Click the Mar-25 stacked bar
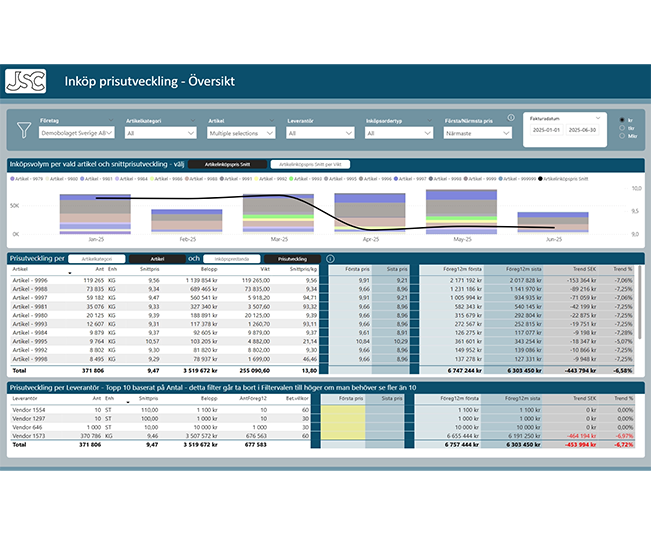 278,214
